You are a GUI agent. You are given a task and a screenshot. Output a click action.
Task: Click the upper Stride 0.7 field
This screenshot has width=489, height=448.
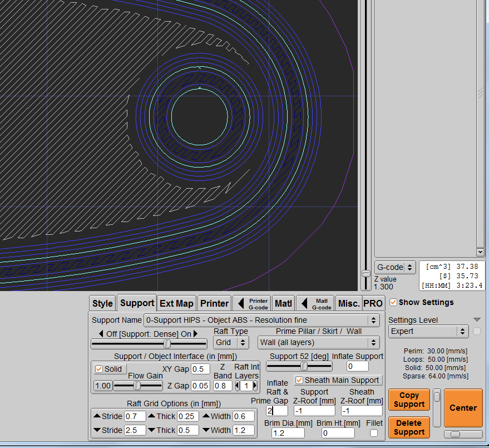(x=135, y=416)
